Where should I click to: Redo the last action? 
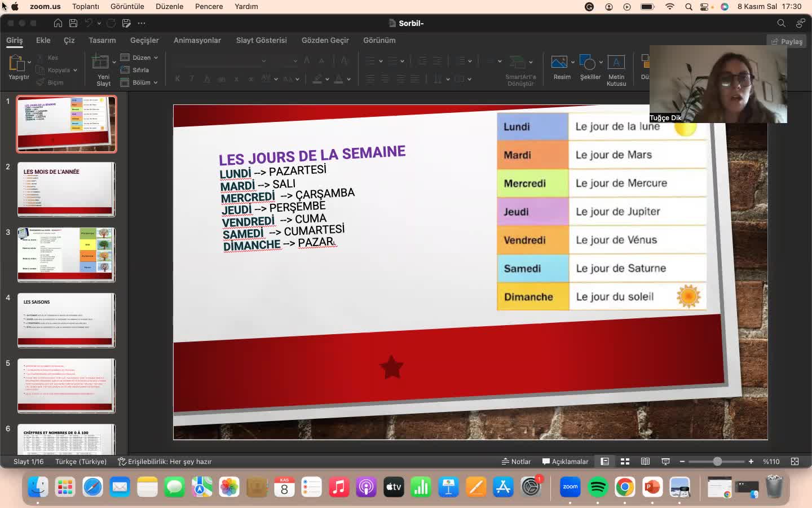[x=111, y=23]
